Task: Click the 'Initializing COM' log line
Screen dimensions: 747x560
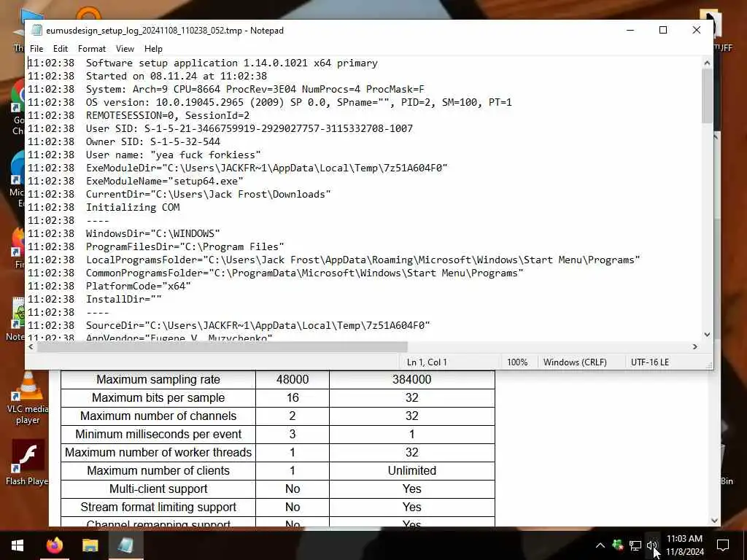Action: [133, 207]
